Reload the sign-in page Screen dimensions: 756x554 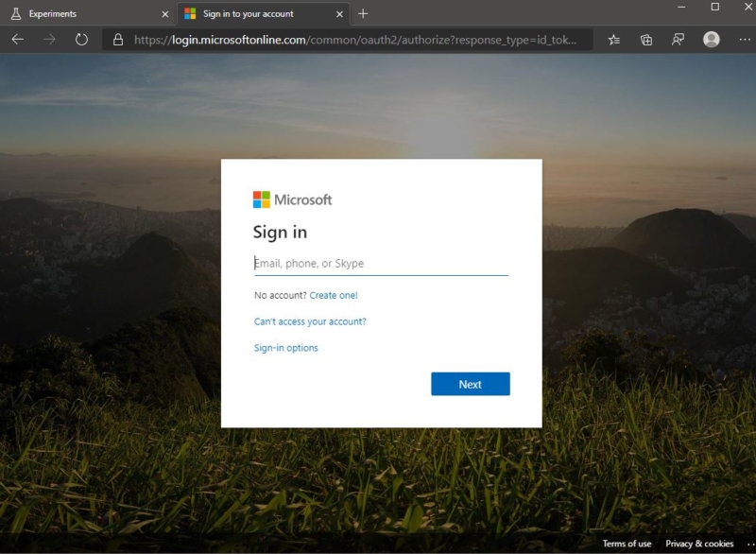pyautogui.click(x=81, y=40)
